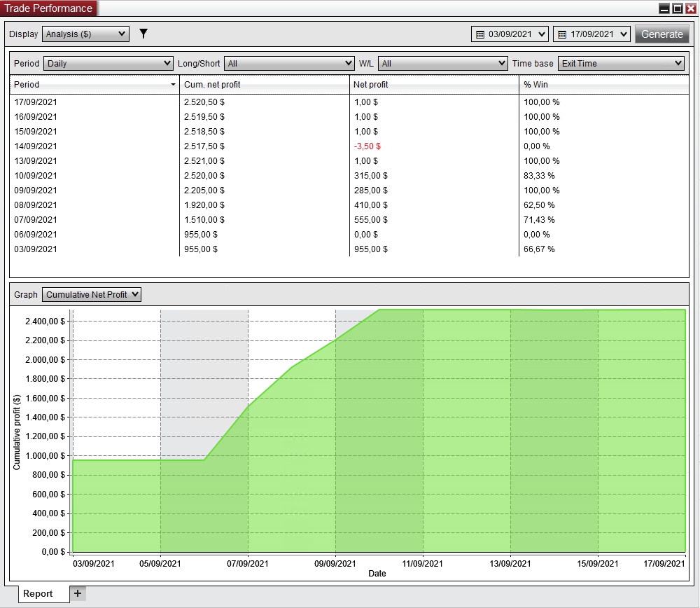This screenshot has height=608, width=700.
Task: Click the Period column sort arrow
Action: [x=173, y=85]
